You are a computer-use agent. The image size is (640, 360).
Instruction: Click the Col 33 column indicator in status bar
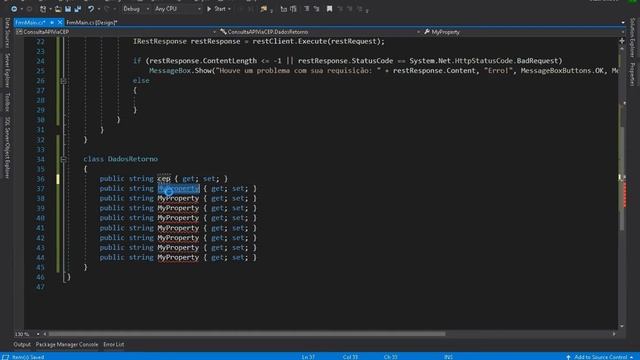point(350,357)
